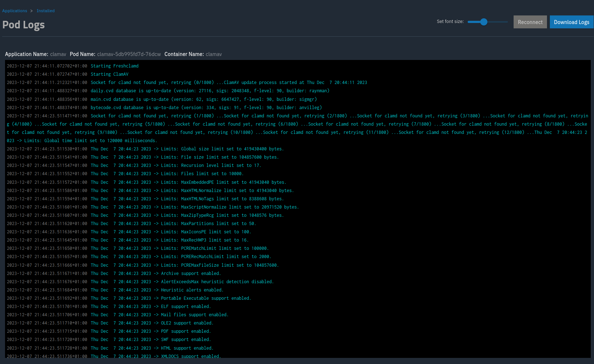
Task: Download the pod logs
Action: point(572,22)
